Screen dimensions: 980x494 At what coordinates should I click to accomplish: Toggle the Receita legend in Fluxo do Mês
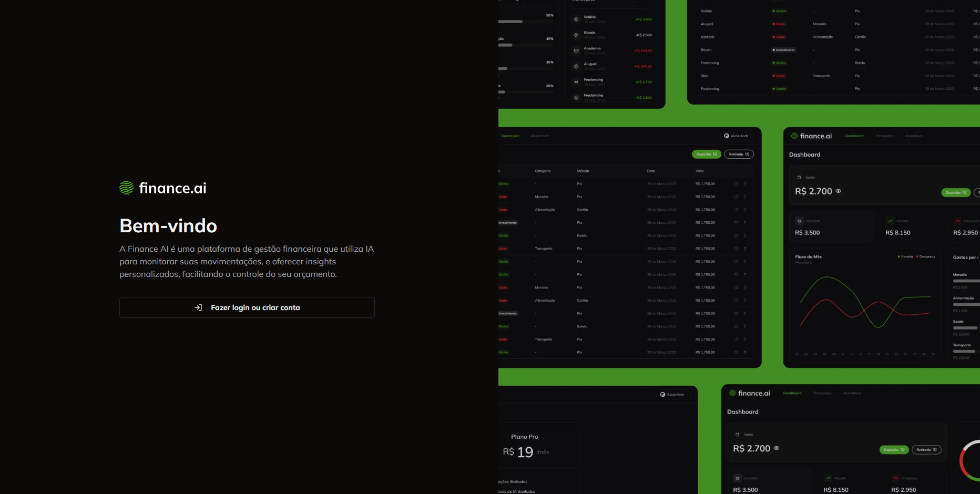pyautogui.click(x=905, y=257)
